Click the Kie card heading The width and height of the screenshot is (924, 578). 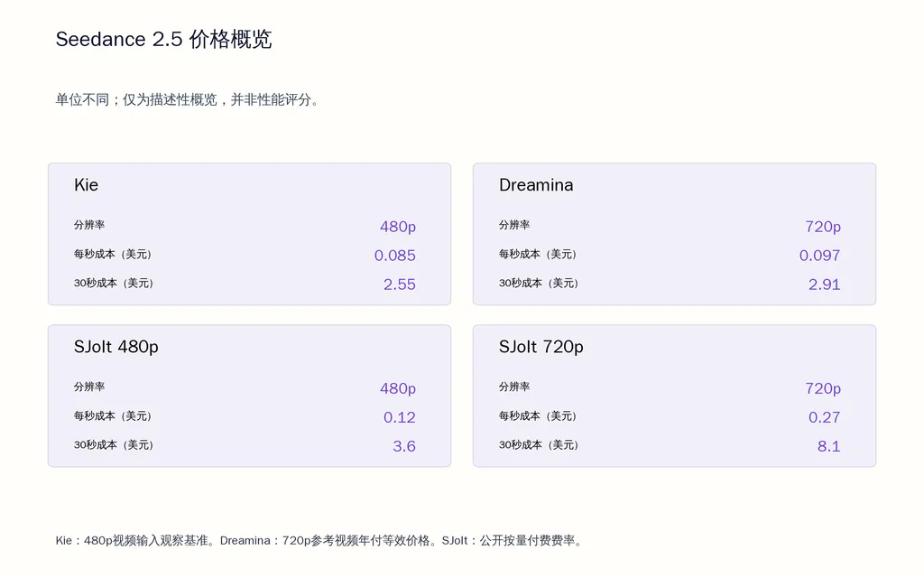point(86,185)
